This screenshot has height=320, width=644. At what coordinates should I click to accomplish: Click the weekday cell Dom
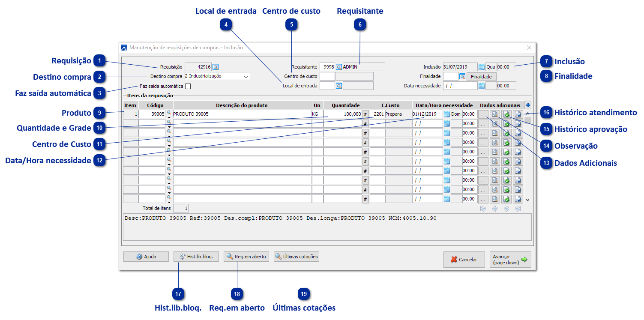click(x=456, y=114)
